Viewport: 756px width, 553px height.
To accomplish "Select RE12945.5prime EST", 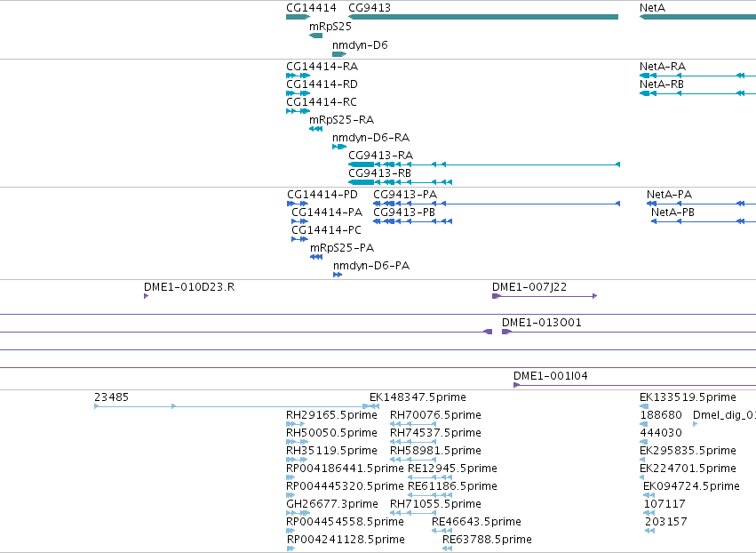I will click(x=452, y=469).
